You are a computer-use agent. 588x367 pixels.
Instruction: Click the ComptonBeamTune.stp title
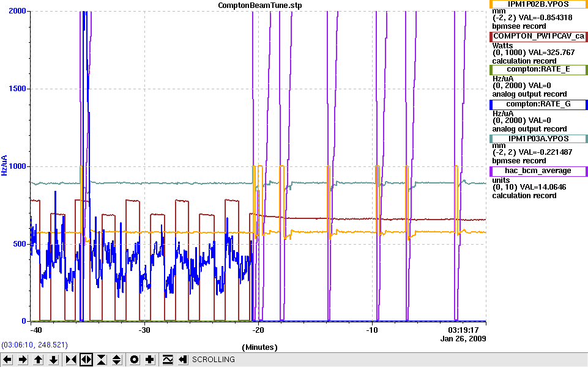coord(260,6)
